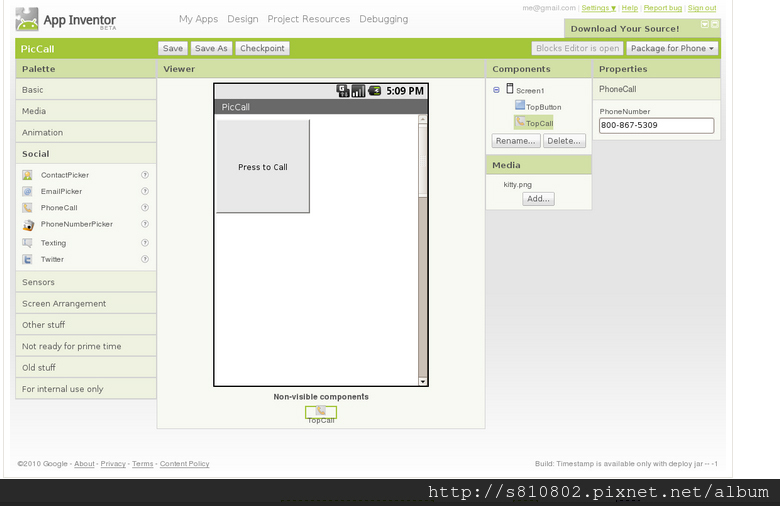
Task: Click the PhoneCall palette icon
Action: (27, 208)
